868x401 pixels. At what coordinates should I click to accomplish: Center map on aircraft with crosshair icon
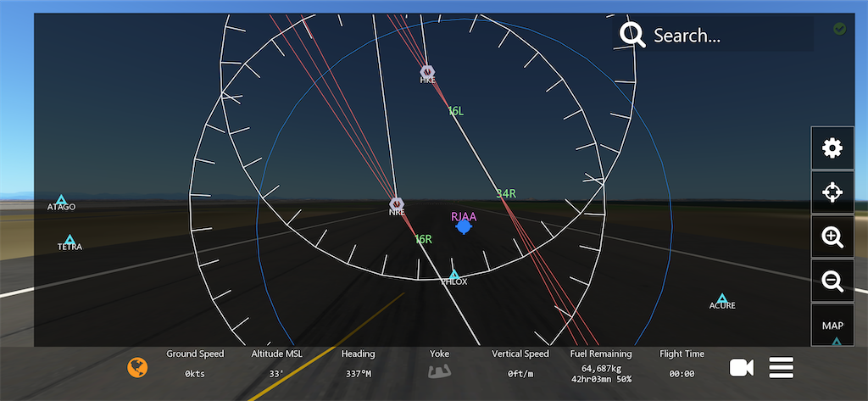click(832, 192)
